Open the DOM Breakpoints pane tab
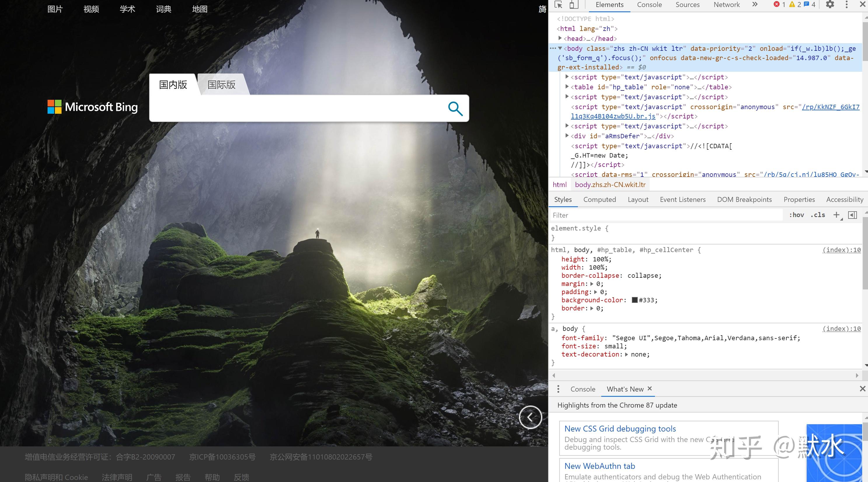Screen dimensions: 868x482 [x=744, y=199]
